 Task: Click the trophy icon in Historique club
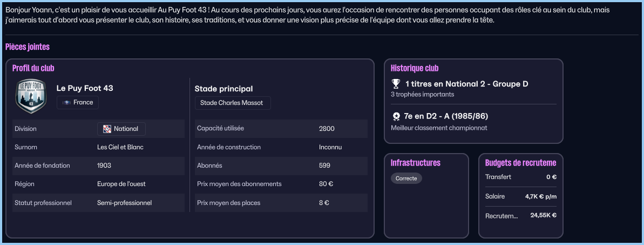click(396, 84)
